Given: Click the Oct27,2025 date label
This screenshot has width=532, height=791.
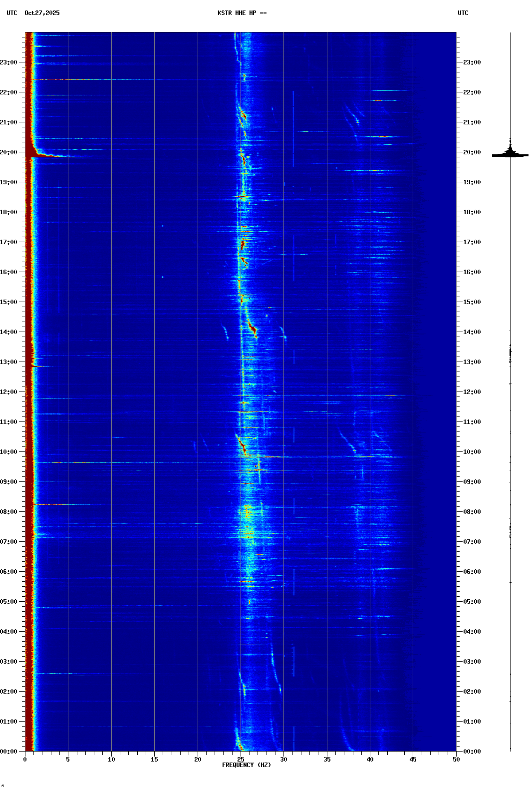Looking at the screenshot, I should [42, 13].
